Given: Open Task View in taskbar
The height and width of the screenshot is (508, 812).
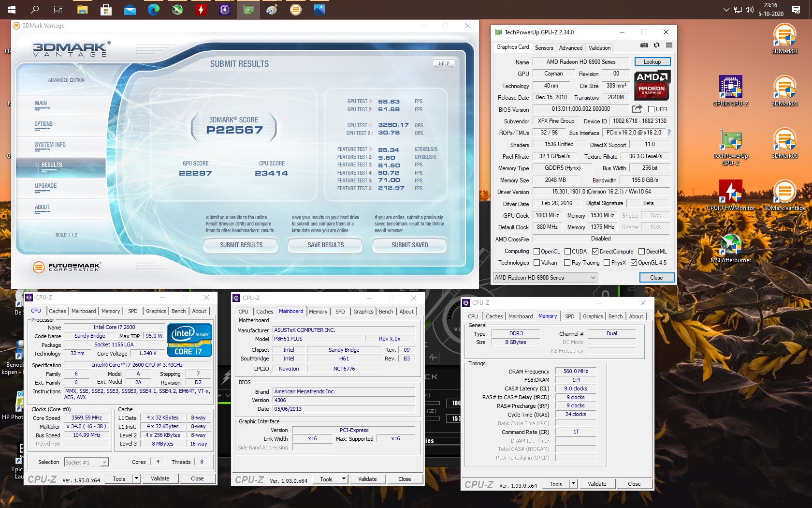Looking at the screenshot, I should 58,9.
